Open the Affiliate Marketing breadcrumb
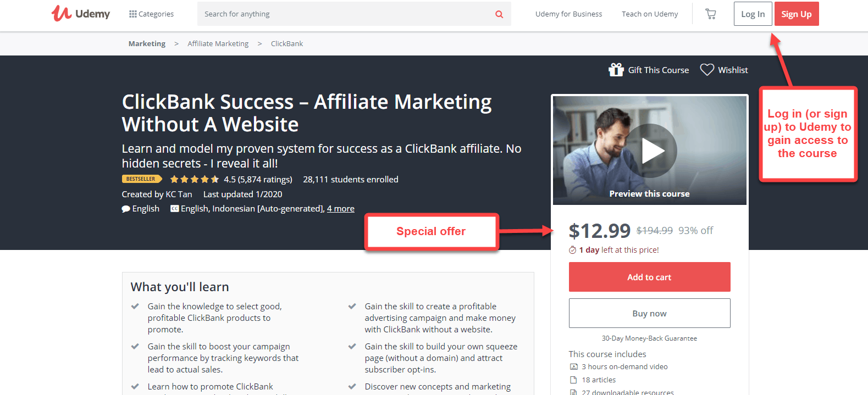 (218, 44)
